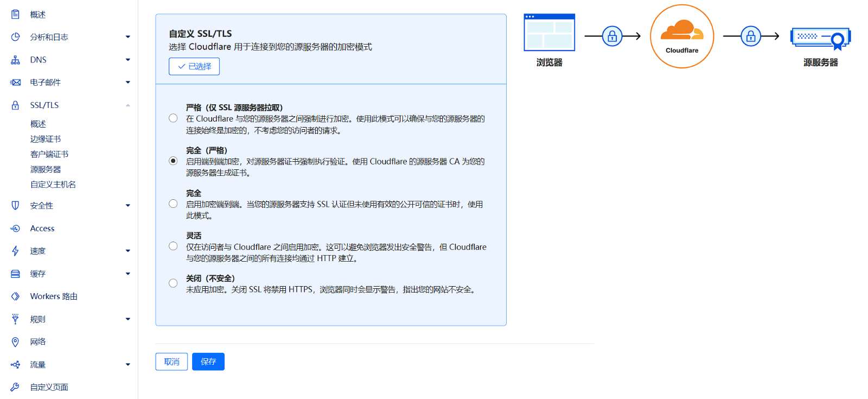Open the 客户端证书 submenu item

coord(49,155)
